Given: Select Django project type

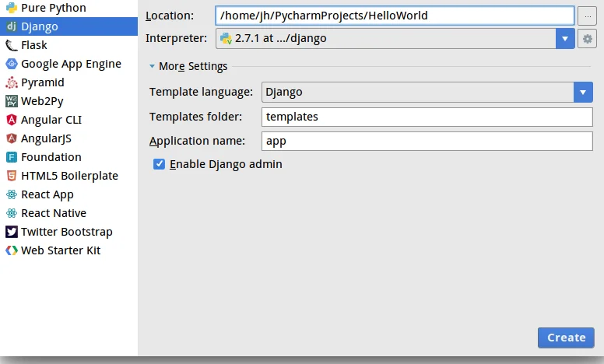Looking at the screenshot, I should pyautogui.click(x=69, y=26).
